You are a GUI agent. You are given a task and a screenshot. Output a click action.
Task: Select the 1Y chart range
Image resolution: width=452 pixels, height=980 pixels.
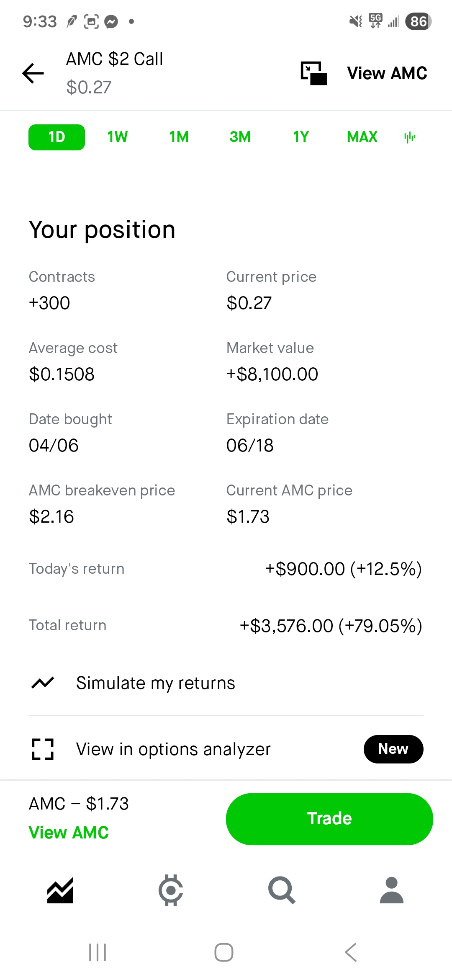301,137
